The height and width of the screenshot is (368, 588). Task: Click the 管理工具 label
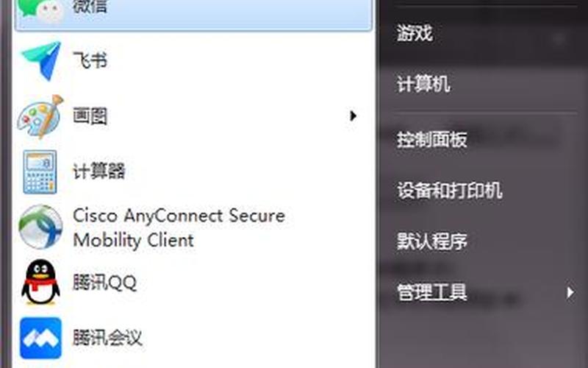432,292
